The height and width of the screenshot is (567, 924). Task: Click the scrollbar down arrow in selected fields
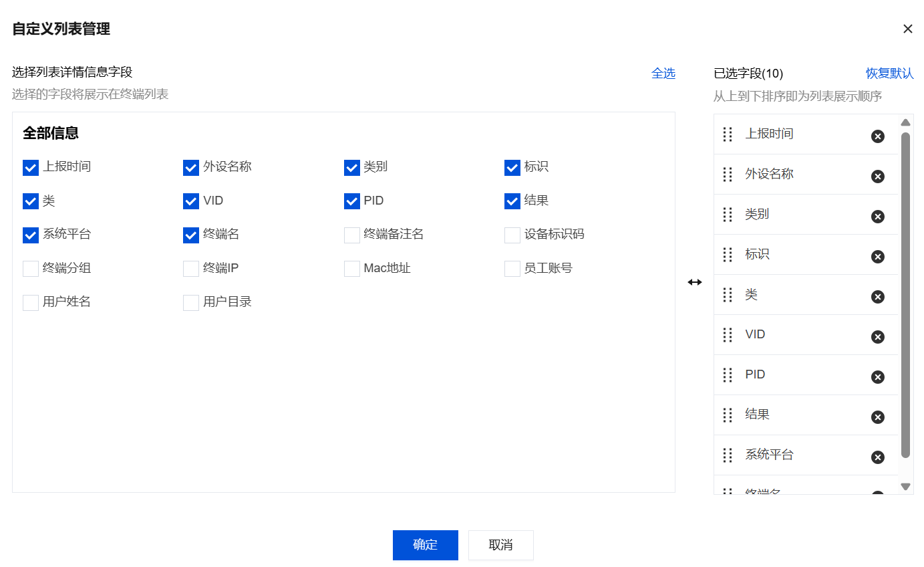905,487
